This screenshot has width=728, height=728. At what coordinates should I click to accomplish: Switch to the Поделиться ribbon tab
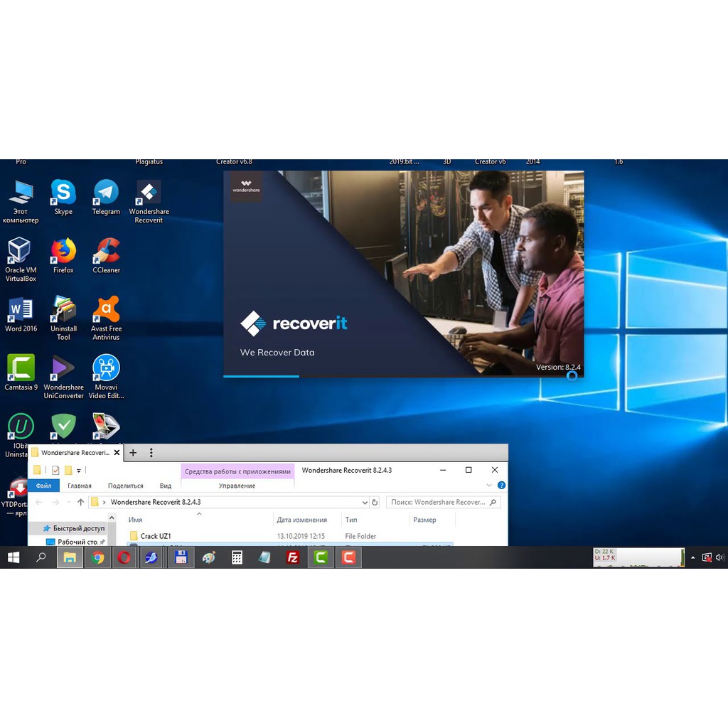(x=125, y=486)
